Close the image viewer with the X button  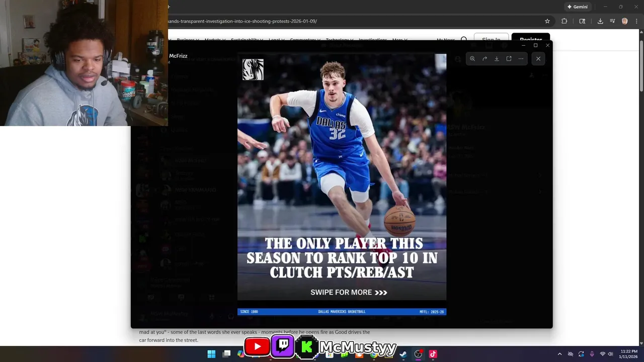pos(538,59)
